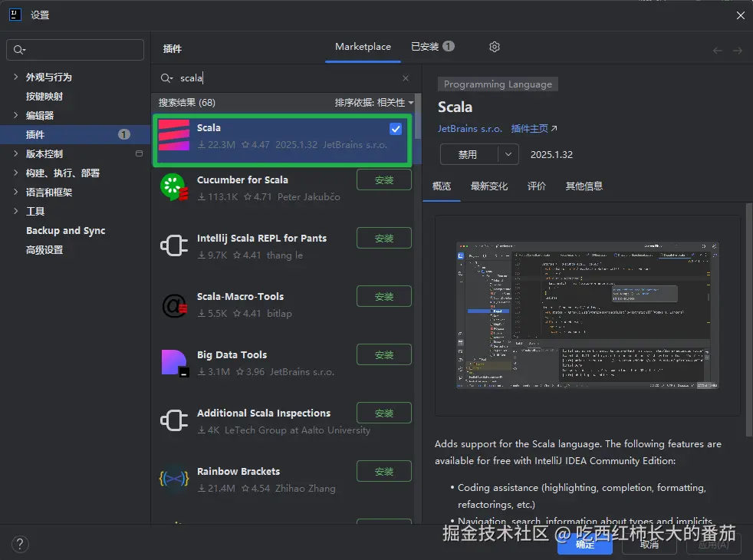The image size is (753, 560).
Task: Select 插件 in settings tree
Action: pyautogui.click(x=75, y=134)
